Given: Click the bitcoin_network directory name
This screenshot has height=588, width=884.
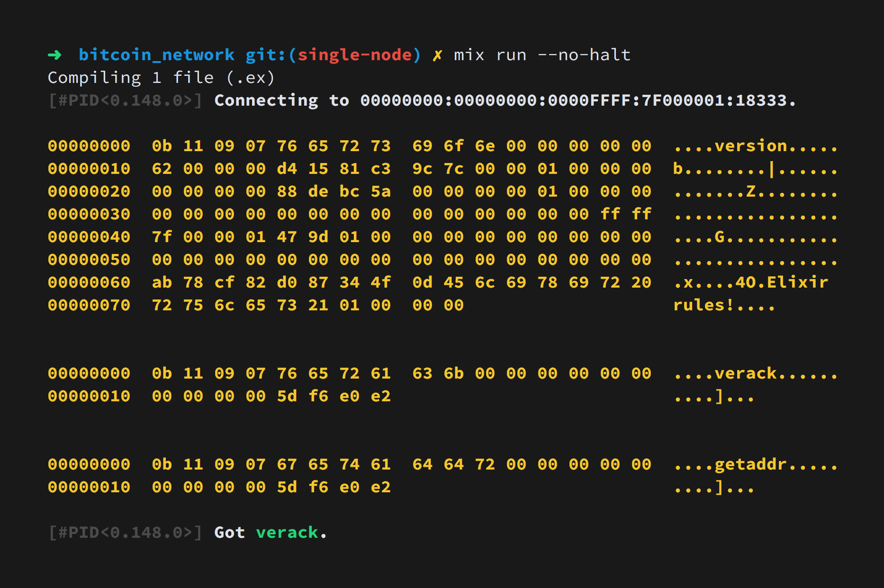Looking at the screenshot, I should pos(156,55).
